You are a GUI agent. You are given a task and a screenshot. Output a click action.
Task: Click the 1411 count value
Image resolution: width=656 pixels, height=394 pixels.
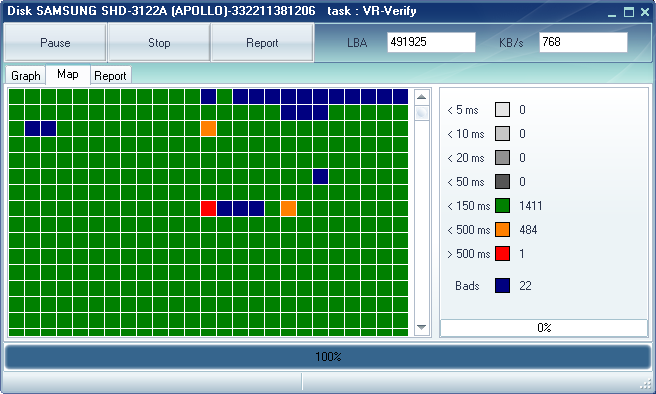pyautogui.click(x=530, y=206)
